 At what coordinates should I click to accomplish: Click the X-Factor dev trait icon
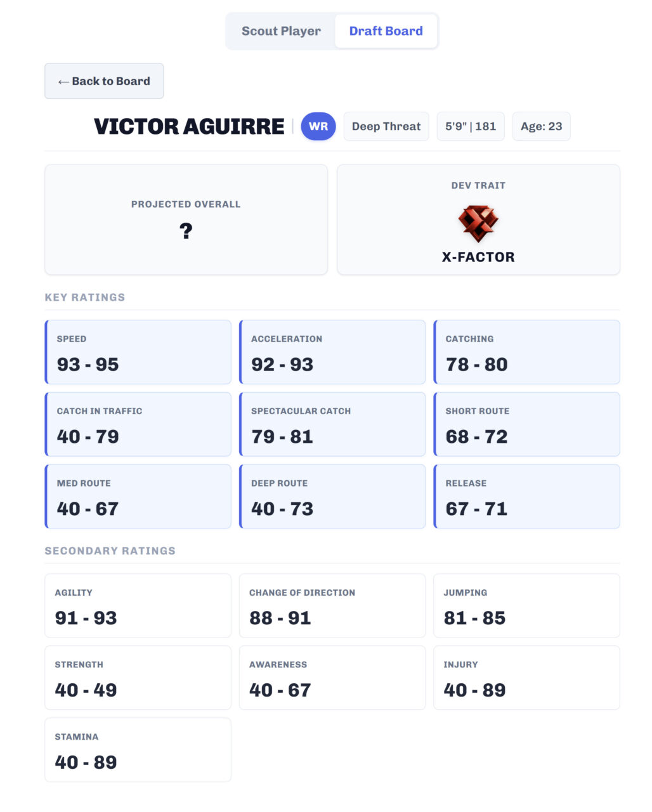[478, 223]
